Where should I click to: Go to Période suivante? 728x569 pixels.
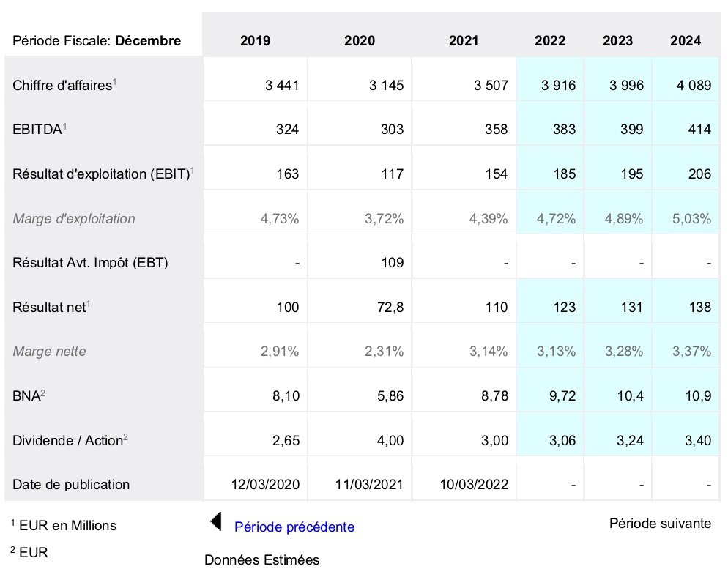(659, 523)
